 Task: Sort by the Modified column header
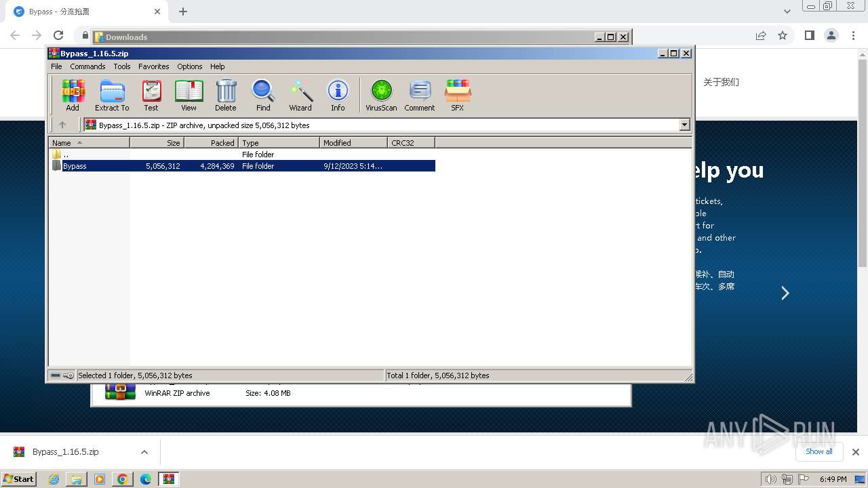[x=353, y=142]
